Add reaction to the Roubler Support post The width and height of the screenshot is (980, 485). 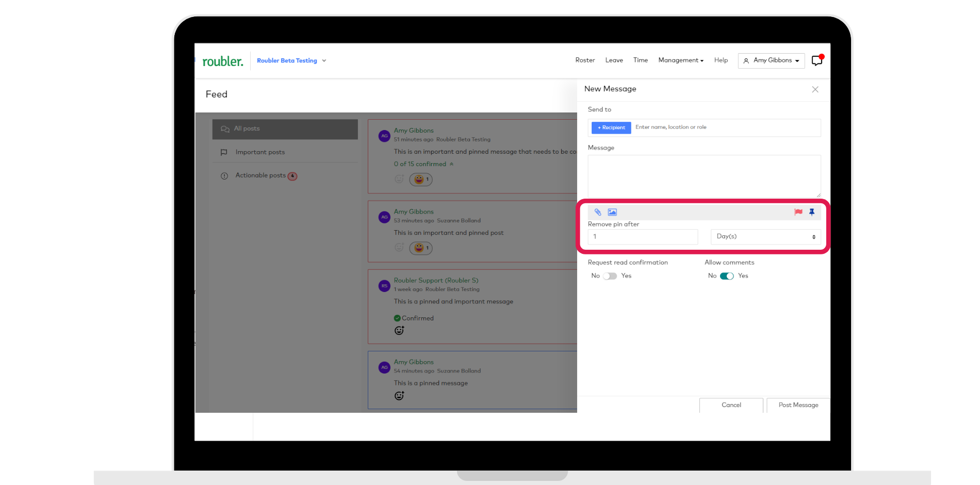(x=399, y=330)
